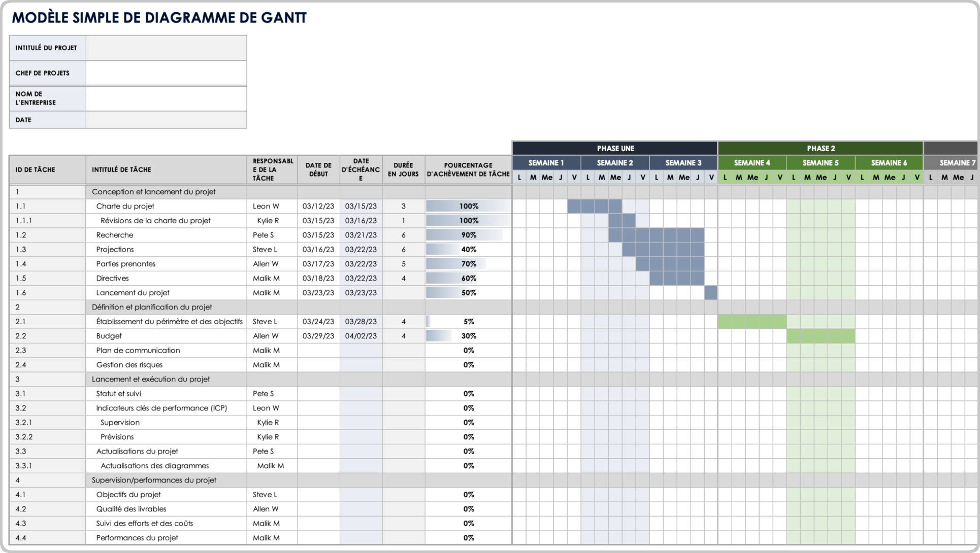Select the 'DATE DE DÉBUT' column header

(318, 169)
